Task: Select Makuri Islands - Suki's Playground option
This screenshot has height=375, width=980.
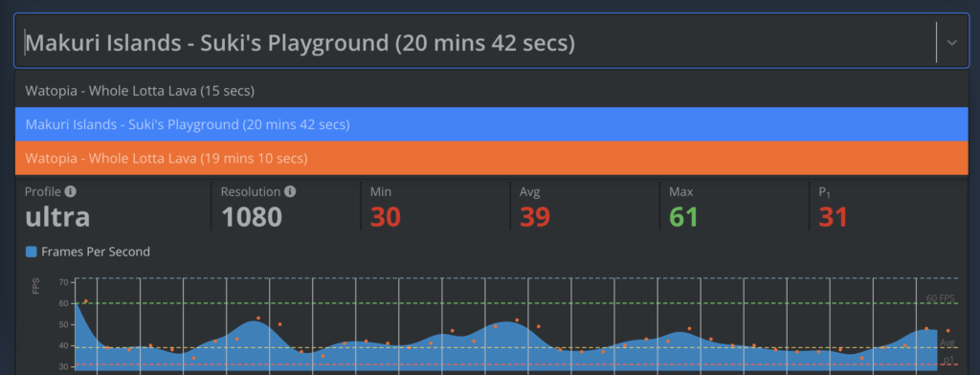Action: pos(491,124)
